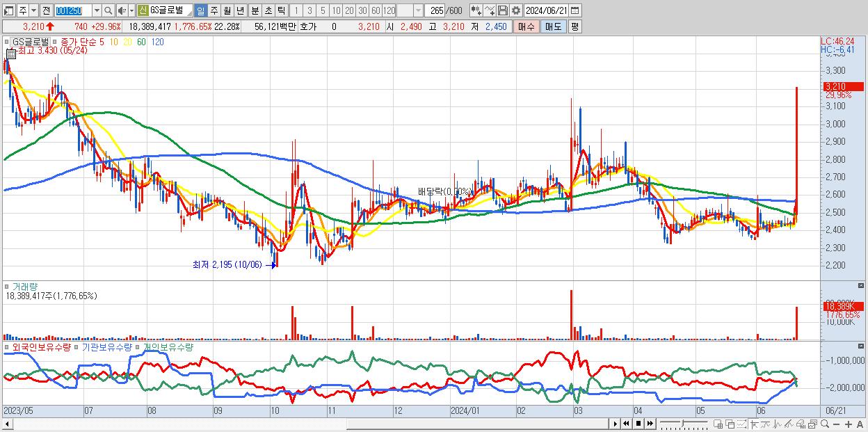Select the 10 interval button
This screenshot has width=868, height=432.
click(336, 10)
